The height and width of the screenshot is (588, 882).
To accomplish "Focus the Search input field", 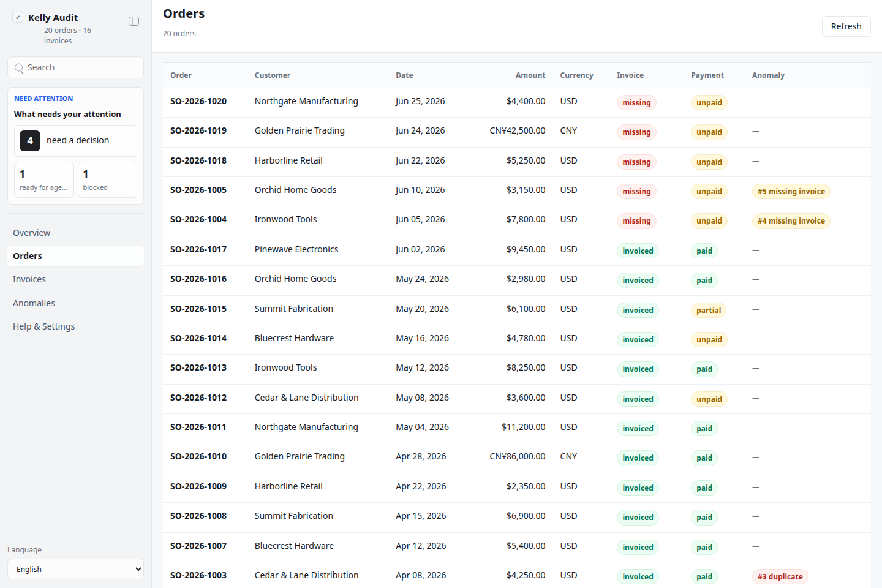I will point(75,67).
